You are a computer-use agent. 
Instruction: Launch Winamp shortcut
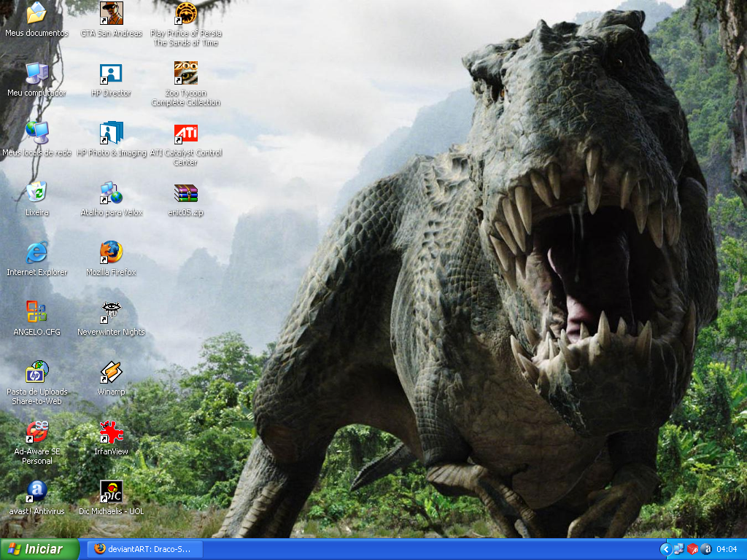tap(111, 371)
